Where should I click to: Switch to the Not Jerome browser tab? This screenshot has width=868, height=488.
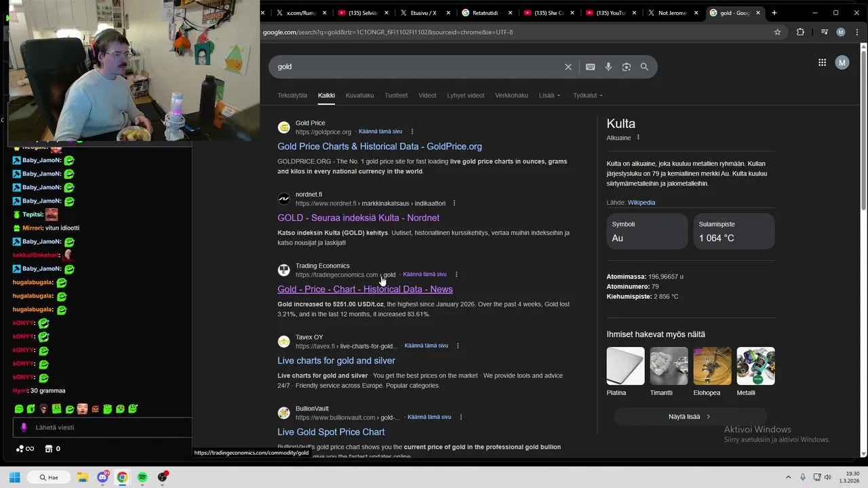672,13
